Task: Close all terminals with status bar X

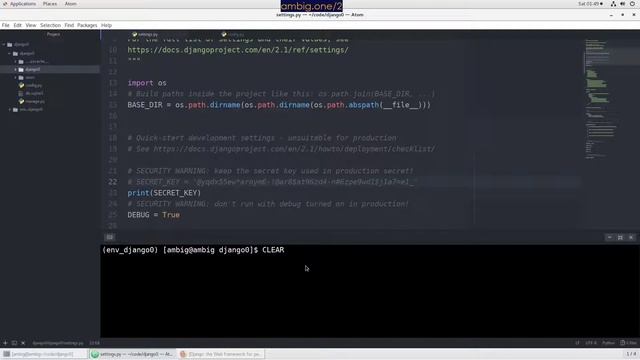Action: click(23, 343)
